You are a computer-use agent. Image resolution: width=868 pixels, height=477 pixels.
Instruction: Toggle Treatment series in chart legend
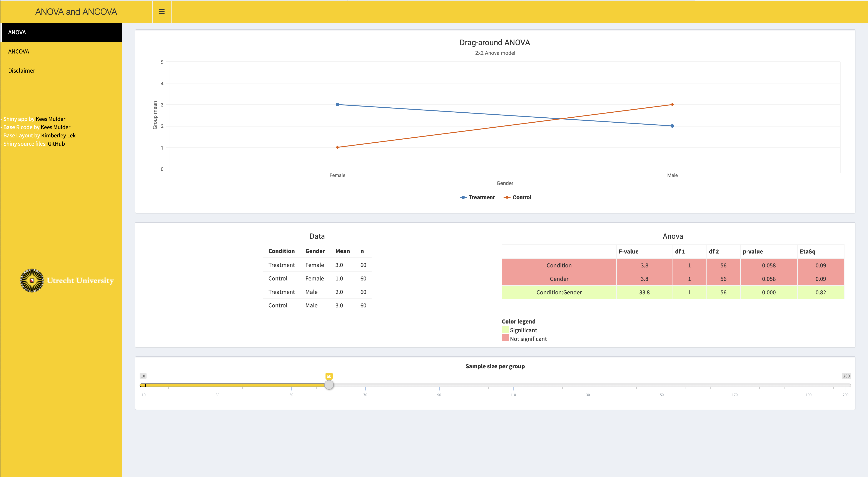tap(477, 197)
